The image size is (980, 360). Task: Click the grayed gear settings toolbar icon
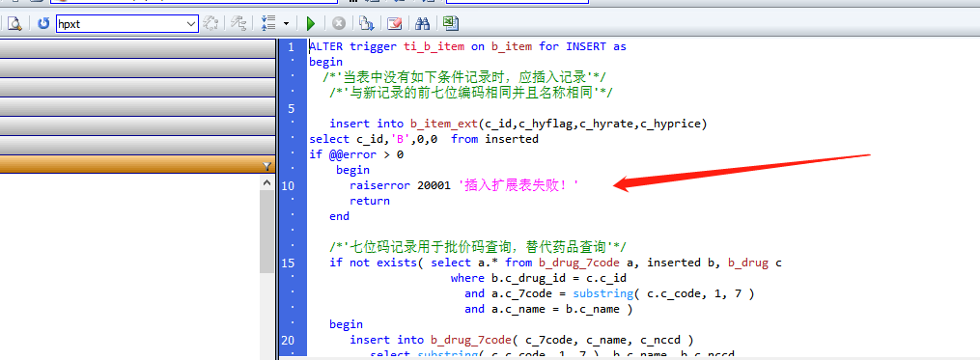210,24
